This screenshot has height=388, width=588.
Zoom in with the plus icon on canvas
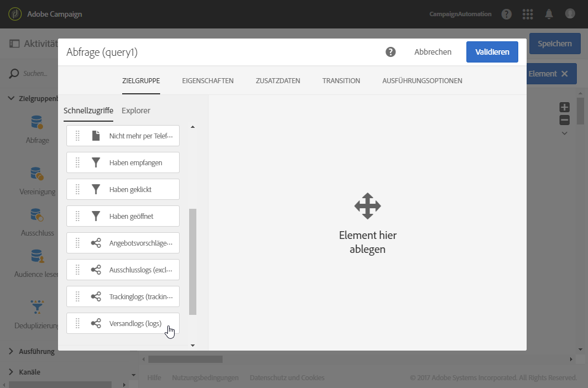click(565, 107)
